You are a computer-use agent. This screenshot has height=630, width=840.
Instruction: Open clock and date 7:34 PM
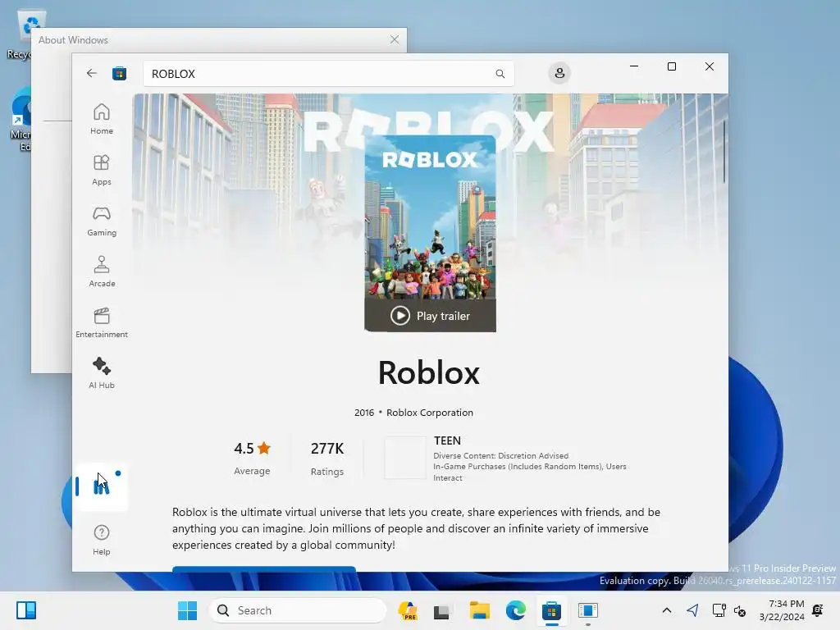(782, 610)
